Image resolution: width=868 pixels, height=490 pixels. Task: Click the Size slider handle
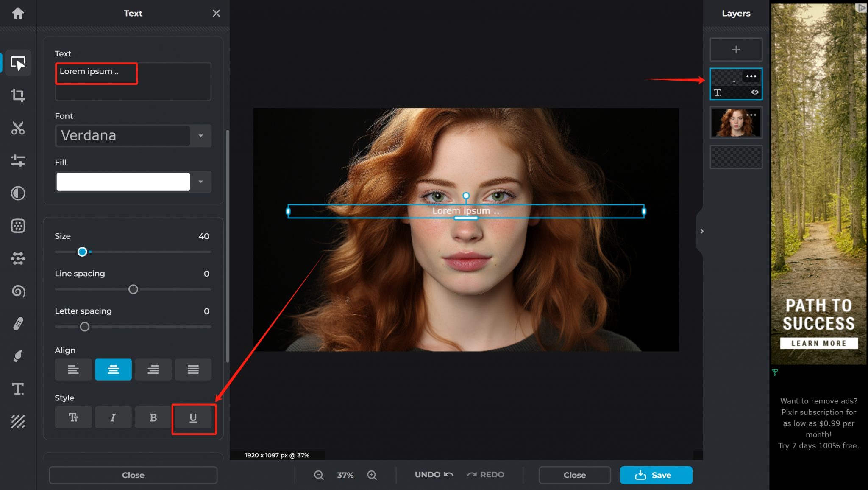click(x=83, y=252)
